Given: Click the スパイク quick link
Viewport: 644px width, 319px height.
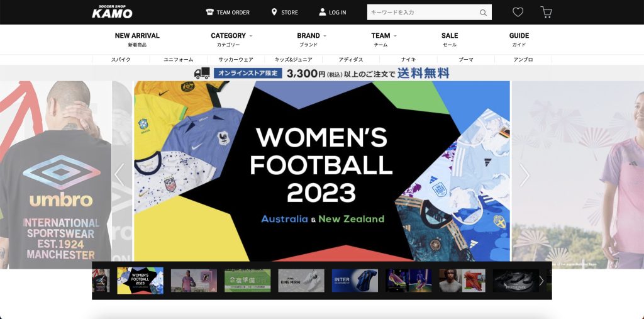Looking at the screenshot, I should click(x=121, y=59).
